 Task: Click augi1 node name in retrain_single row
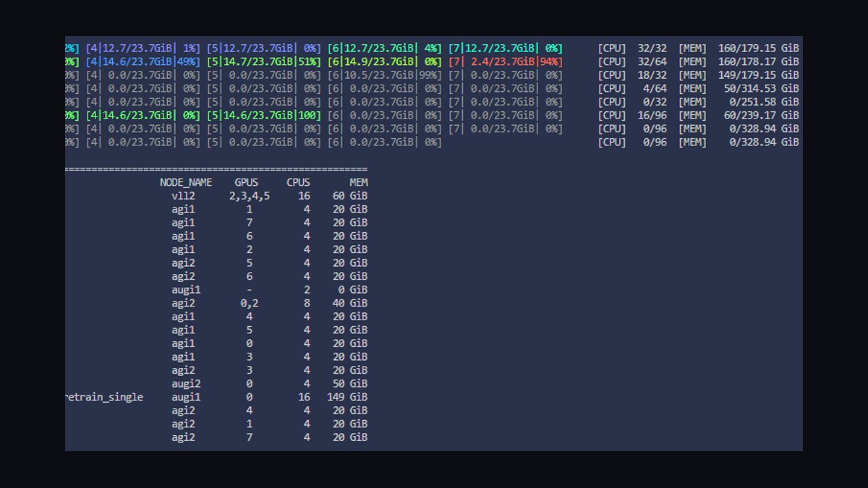tap(186, 397)
